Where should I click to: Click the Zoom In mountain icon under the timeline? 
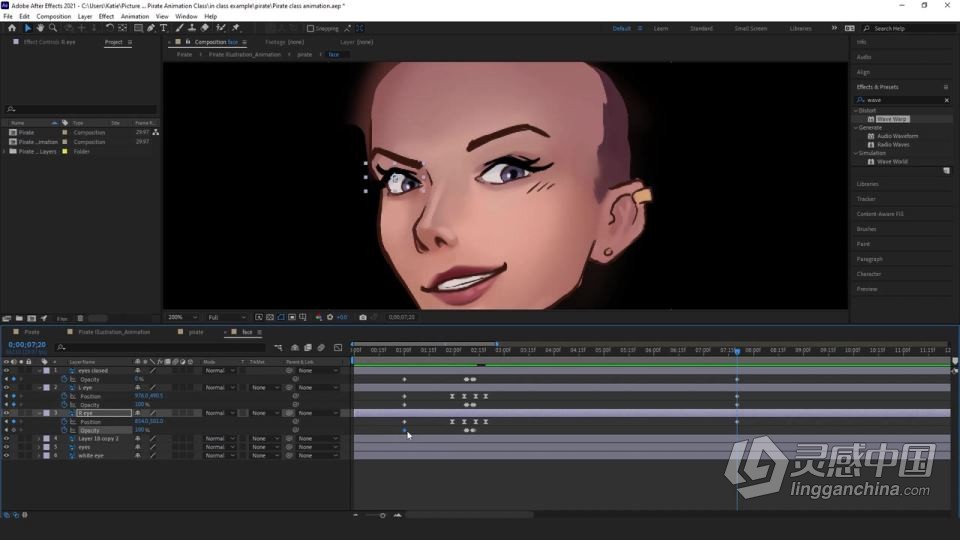point(398,516)
